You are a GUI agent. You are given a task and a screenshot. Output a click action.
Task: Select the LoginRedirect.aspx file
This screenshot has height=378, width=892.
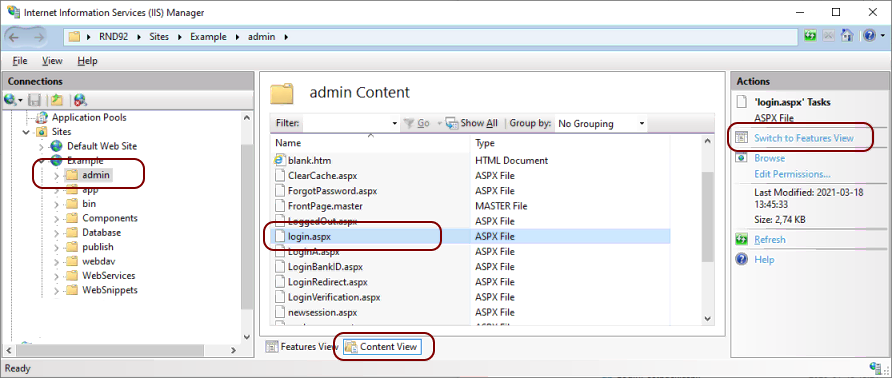pyautogui.click(x=328, y=282)
